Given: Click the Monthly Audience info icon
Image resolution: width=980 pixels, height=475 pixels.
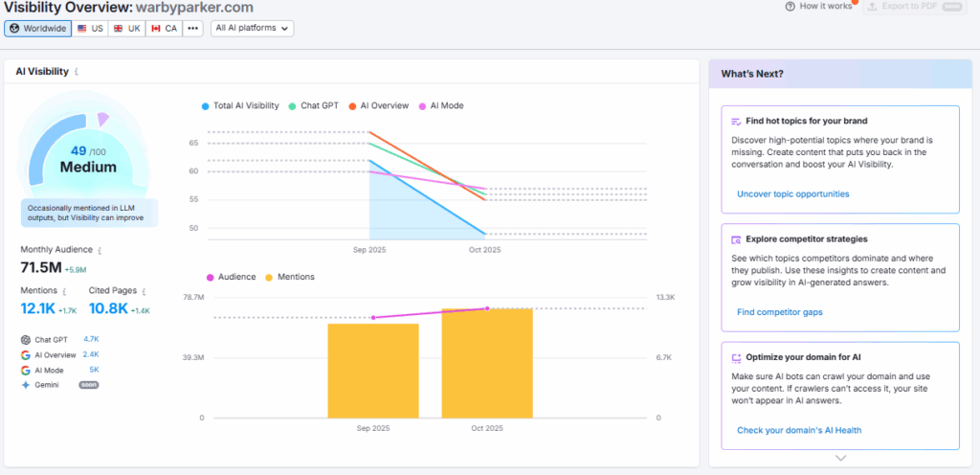Looking at the screenshot, I should click(100, 250).
